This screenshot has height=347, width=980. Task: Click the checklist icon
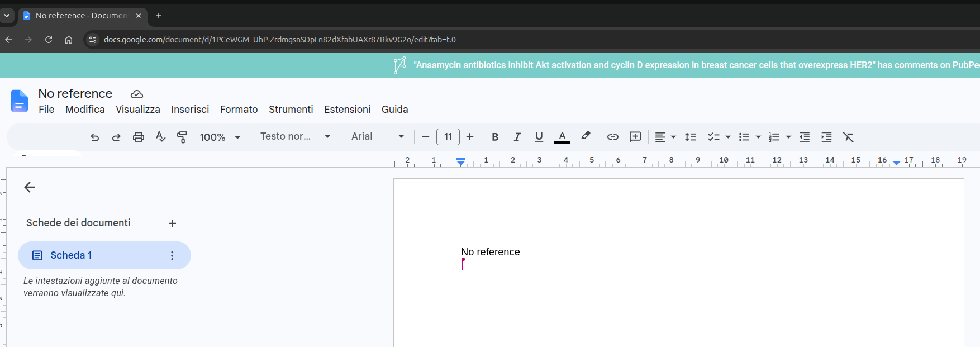(x=714, y=137)
